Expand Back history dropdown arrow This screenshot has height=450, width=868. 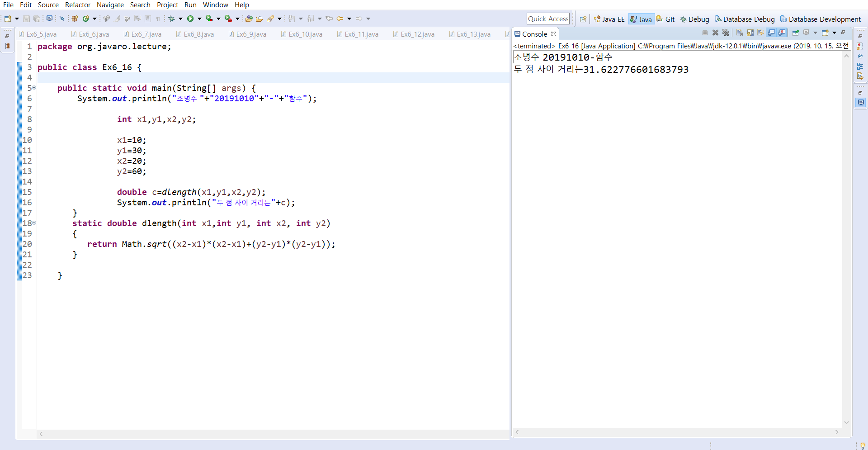tap(349, 19)
